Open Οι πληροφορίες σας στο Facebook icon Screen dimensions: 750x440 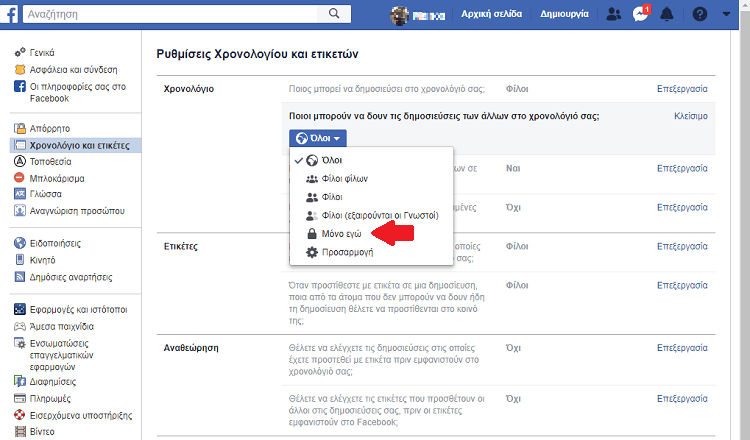(x=20, y=87)
